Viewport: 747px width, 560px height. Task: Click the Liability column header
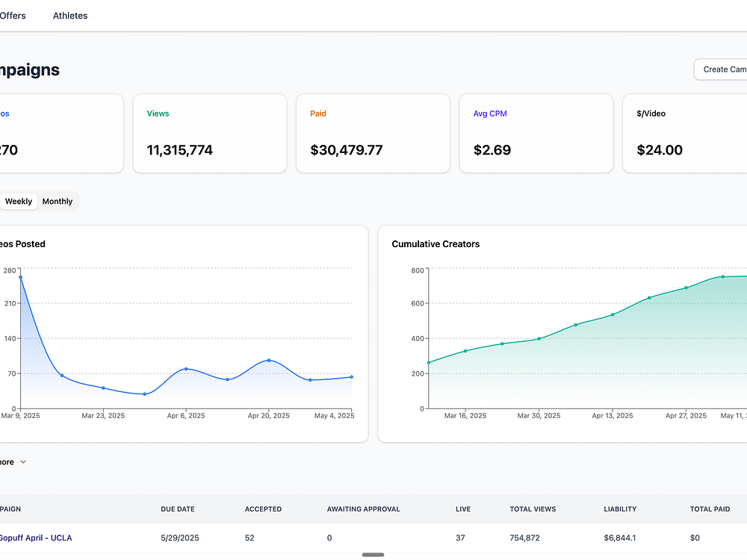(620, 509)
